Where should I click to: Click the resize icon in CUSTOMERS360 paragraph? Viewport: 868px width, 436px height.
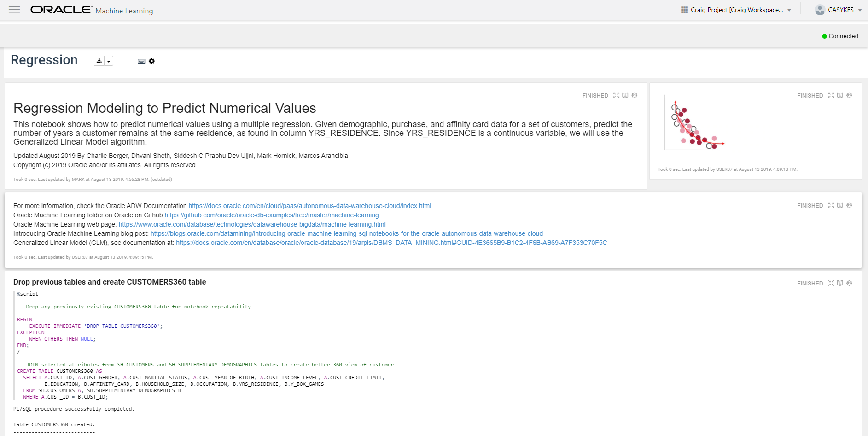pos(831,283)
